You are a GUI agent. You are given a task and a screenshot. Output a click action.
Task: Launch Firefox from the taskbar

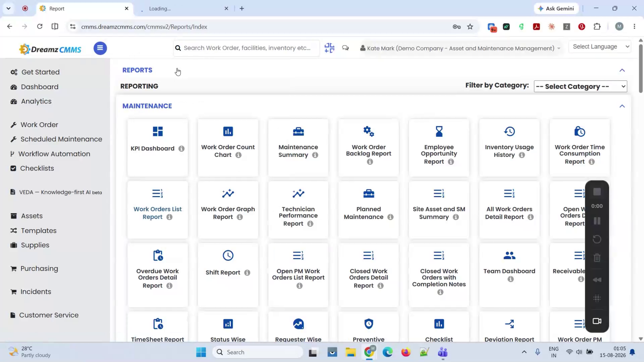(406, 352)
